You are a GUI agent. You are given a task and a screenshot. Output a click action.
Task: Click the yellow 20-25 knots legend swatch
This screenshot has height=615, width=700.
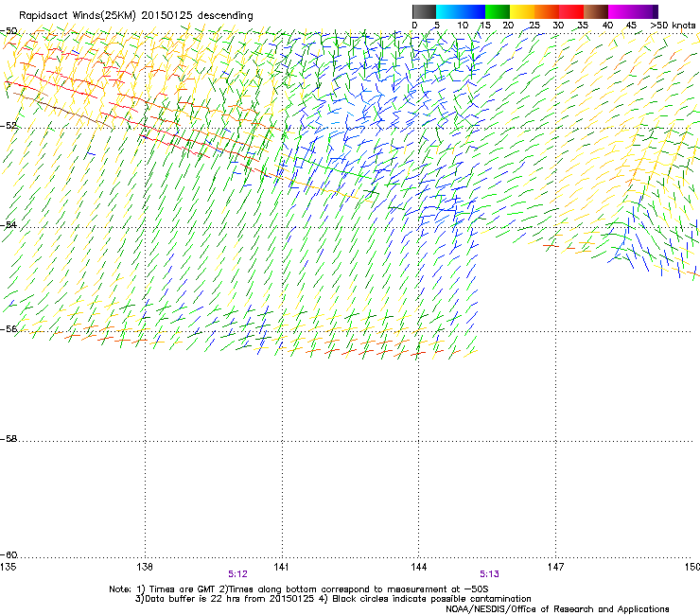[x=522, y=11]
